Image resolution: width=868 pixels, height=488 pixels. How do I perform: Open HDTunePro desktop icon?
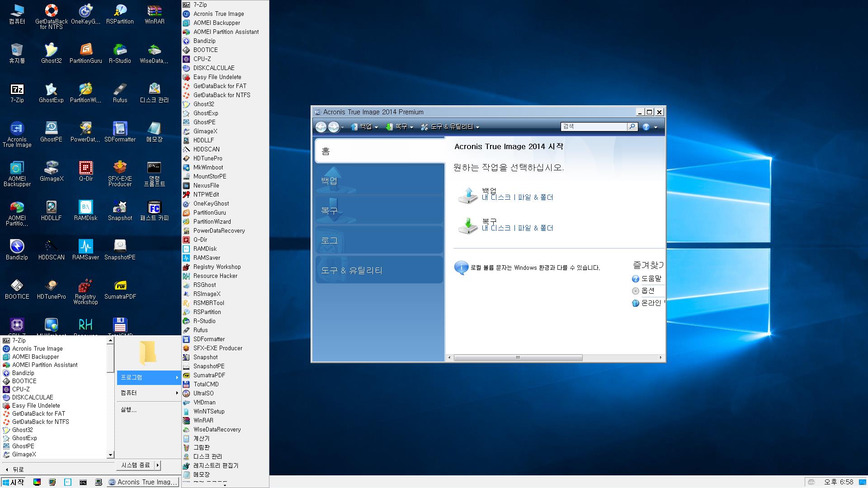[x=52, y=289]
